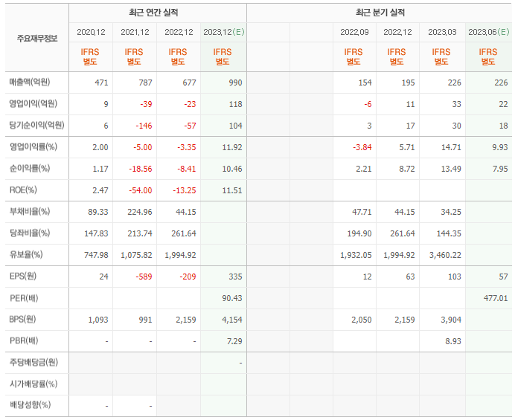Click the ROE value -13.25
The image size is (515, 420).
pyautogui.click(x=185, y=190)
